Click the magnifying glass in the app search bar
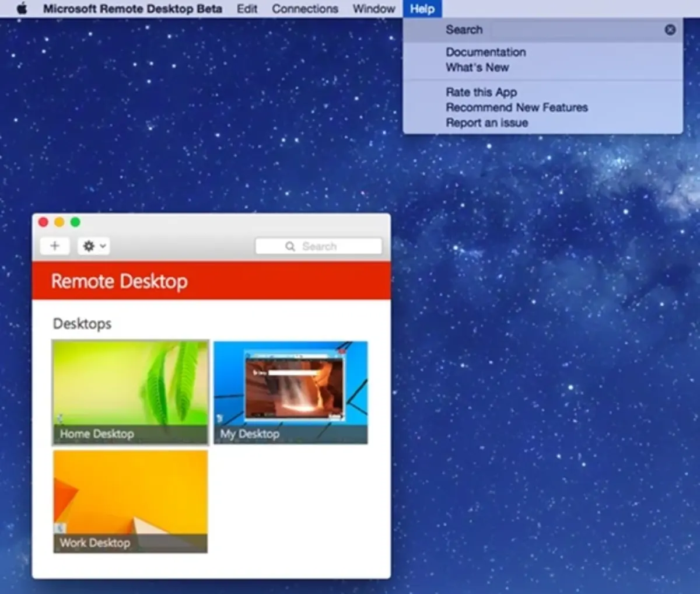Viewport: 700px width, 594px height. [290, 246]
